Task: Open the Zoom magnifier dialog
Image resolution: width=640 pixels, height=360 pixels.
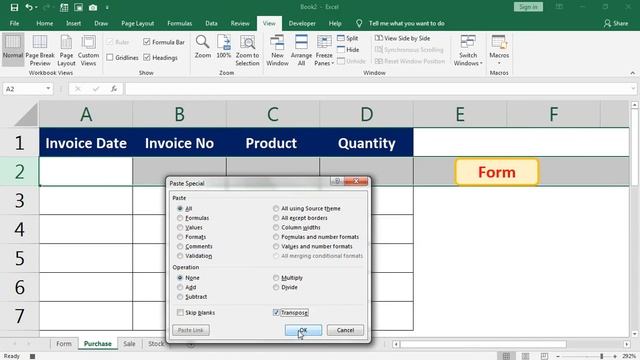Action: [202, 47]
